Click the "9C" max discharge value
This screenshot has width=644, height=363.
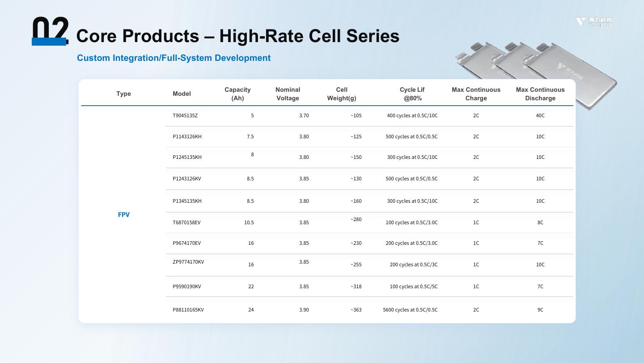pyautogui.click(x=540, y=310)
